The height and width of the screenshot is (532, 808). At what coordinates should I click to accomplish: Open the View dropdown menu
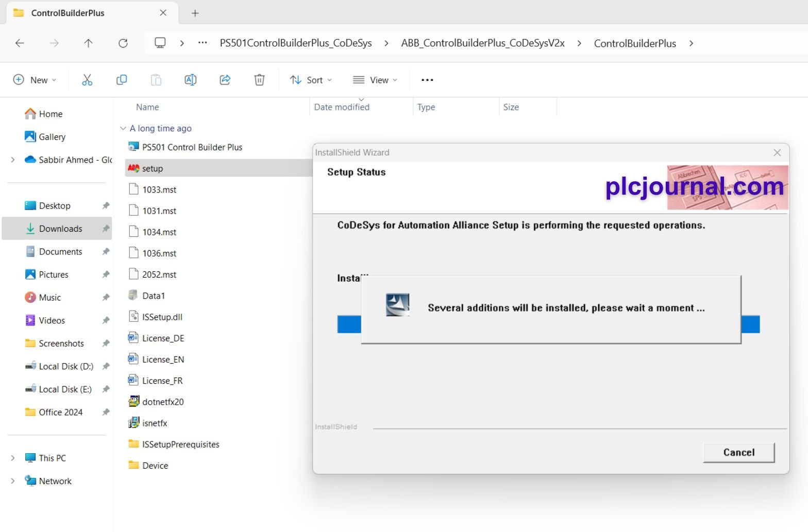point(375,80)
